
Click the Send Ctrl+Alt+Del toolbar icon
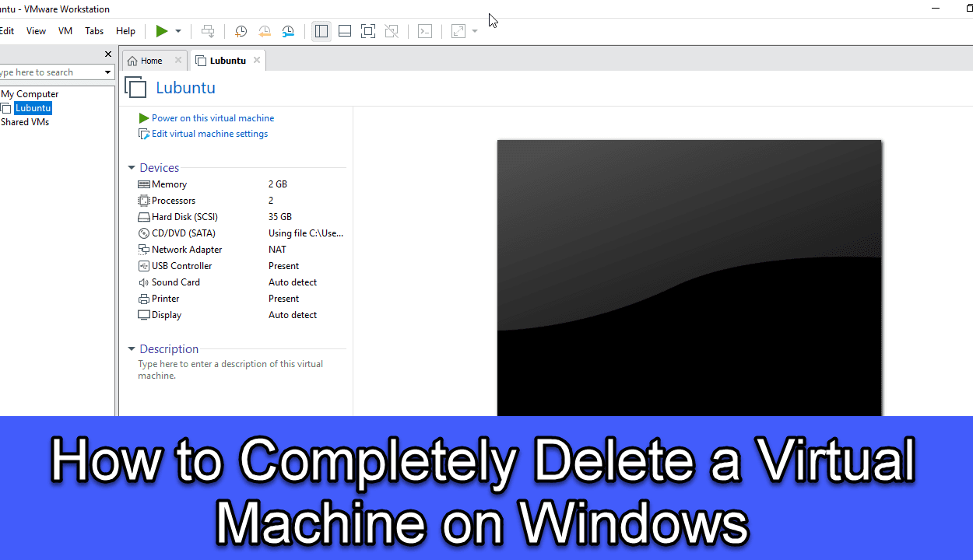click(x=208, y=31)
